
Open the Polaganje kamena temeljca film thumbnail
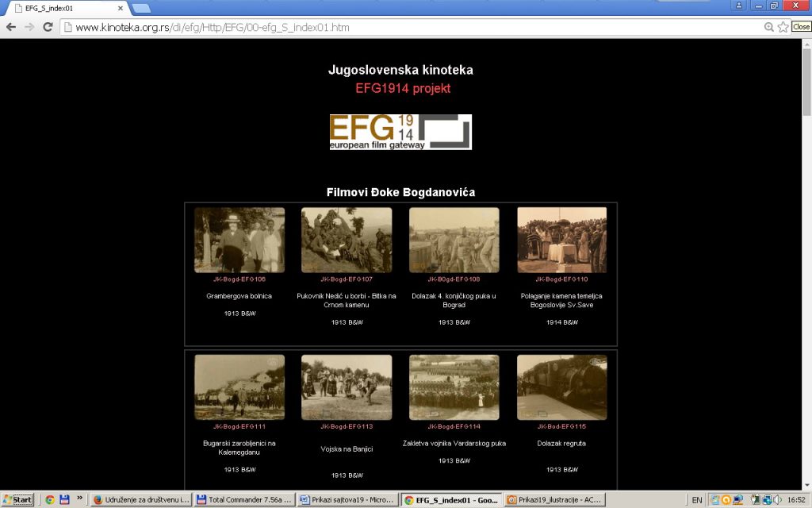[561, 240]
